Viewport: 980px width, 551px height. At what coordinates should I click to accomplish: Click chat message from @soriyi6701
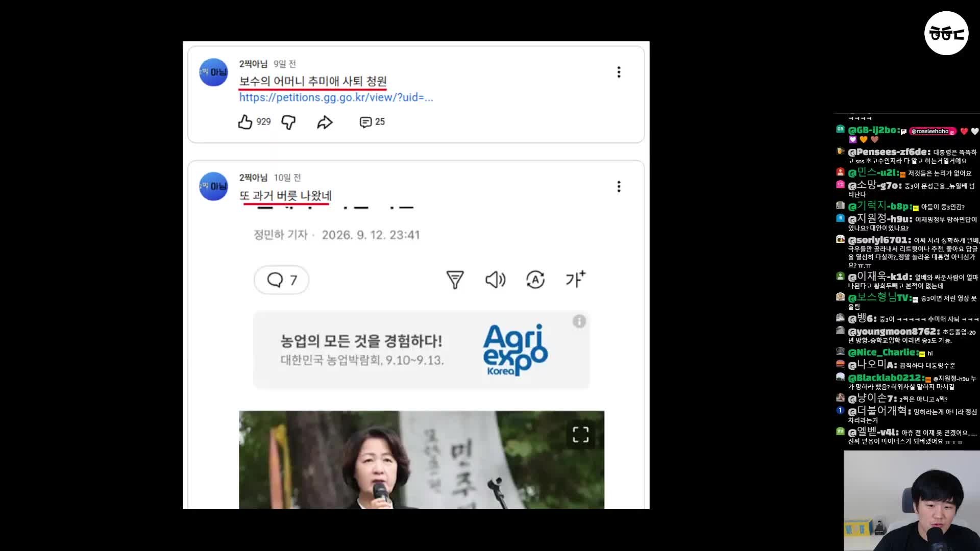click(x=908, y=252)
